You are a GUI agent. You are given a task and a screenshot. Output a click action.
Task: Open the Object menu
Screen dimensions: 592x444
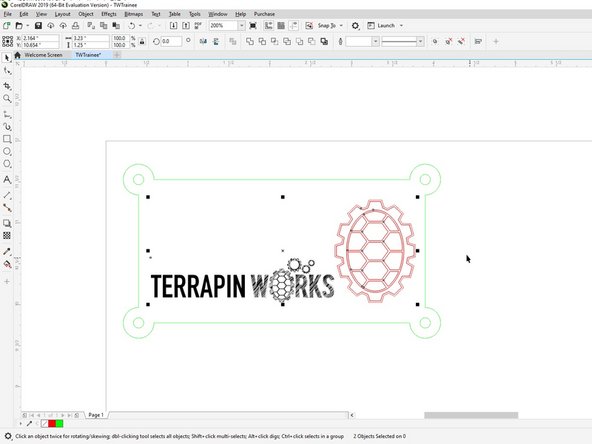pyautogui.click(x=86, y=14)
